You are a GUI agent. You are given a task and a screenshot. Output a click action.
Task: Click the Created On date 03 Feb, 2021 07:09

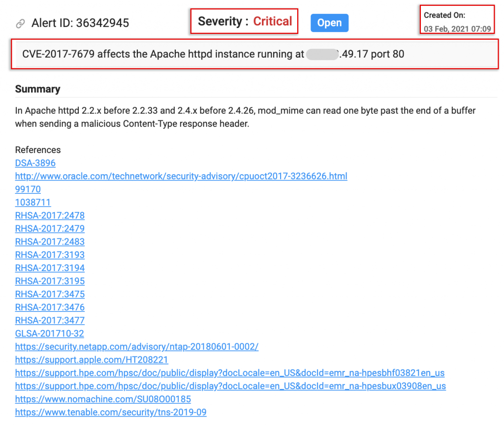[x=457, y=29]
